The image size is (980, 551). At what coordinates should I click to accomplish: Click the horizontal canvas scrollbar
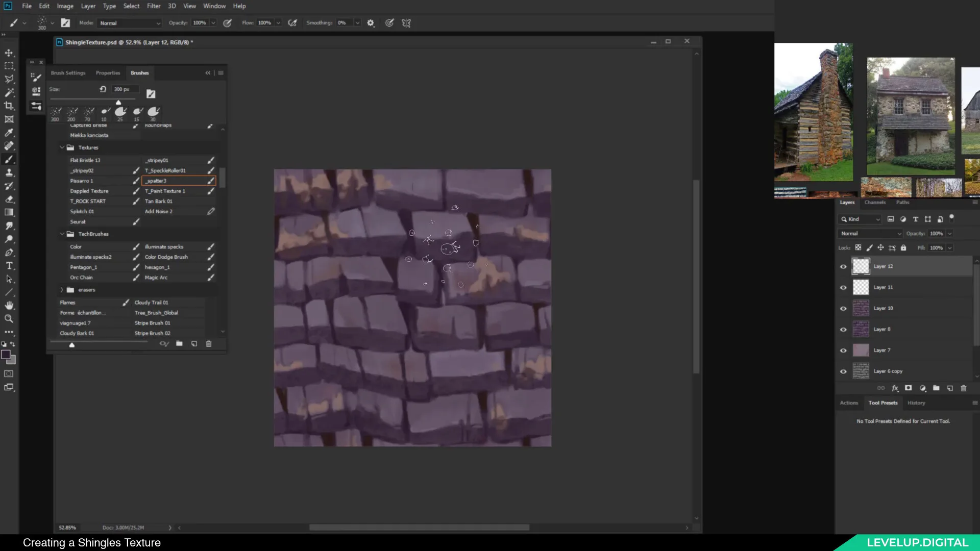pos(419,528)
